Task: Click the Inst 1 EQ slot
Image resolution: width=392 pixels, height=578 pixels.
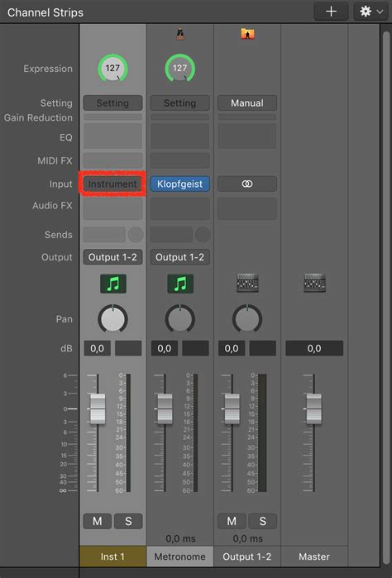Action: pos(112,136)
